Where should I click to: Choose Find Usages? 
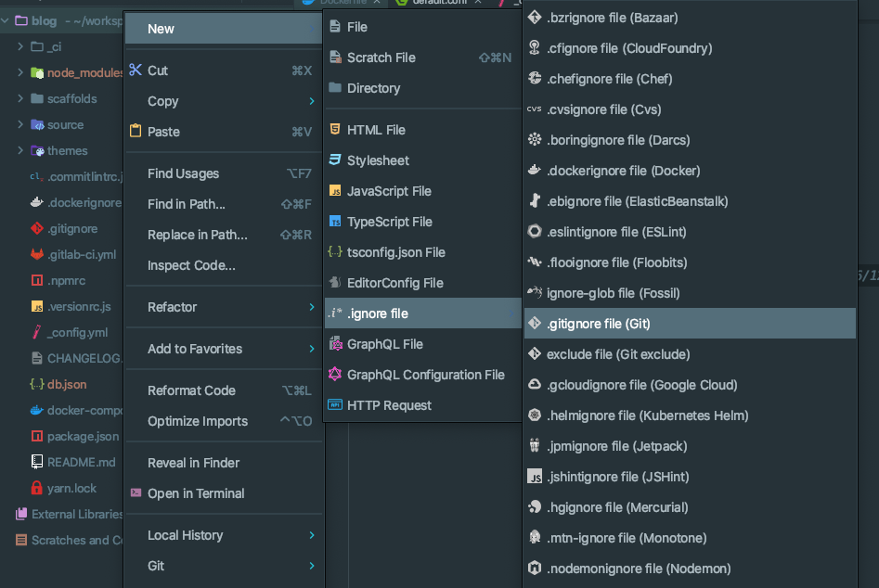click(223, 173)
